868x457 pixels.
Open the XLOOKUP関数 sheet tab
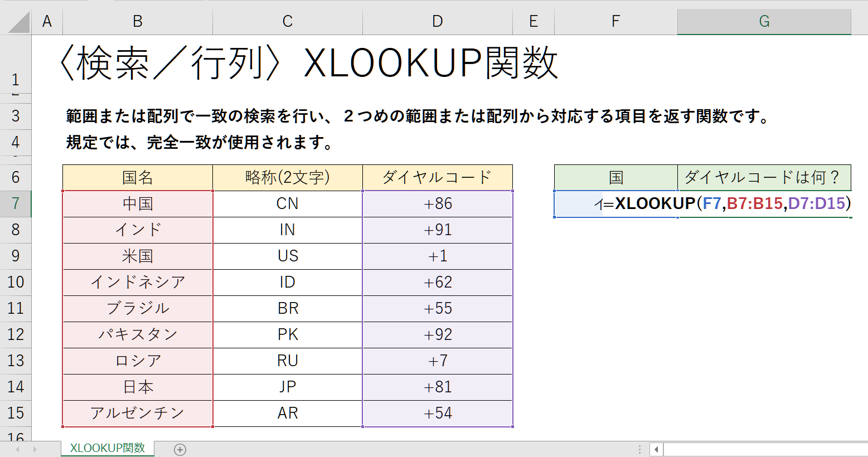[107, 448]
